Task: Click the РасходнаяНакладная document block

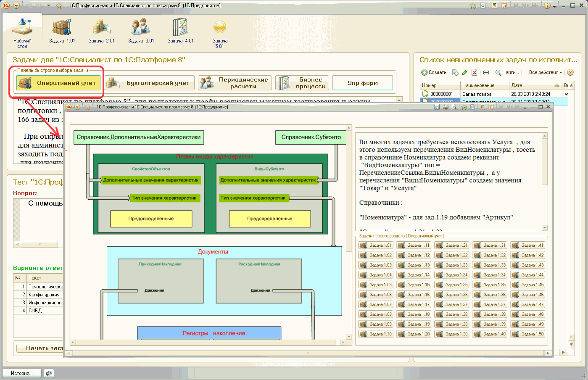Action: (259, 281)
